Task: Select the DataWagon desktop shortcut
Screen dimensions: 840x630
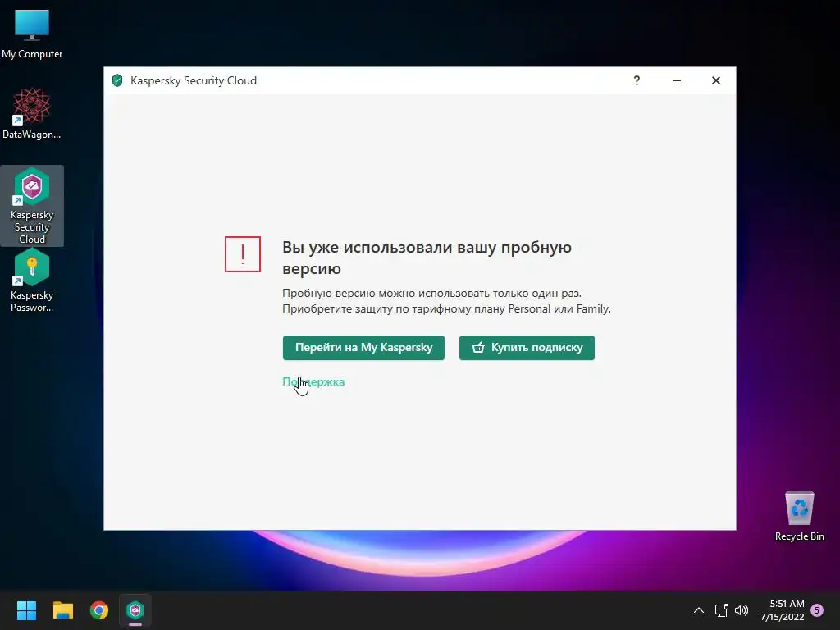Action: [32, 113]
